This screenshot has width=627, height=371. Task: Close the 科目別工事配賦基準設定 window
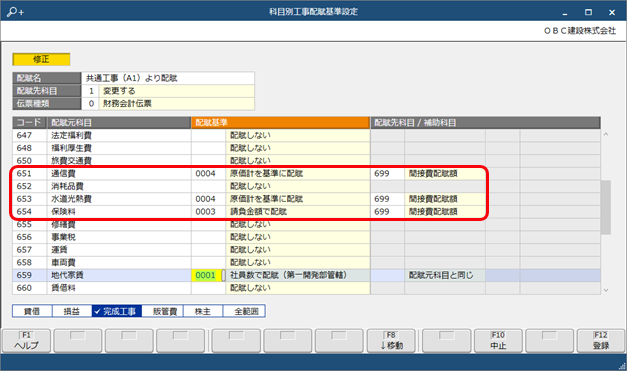point(612,12)
